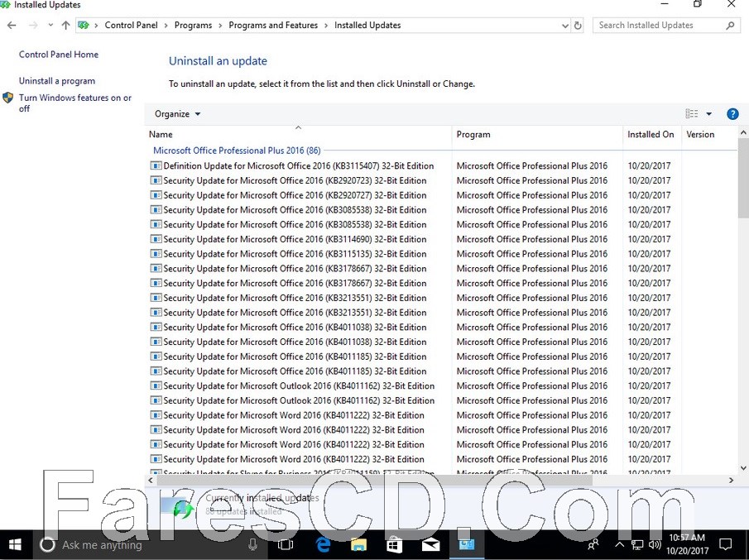Select Definition Update KB3115407 row
749x560 pixels.
tap(443, 165)
